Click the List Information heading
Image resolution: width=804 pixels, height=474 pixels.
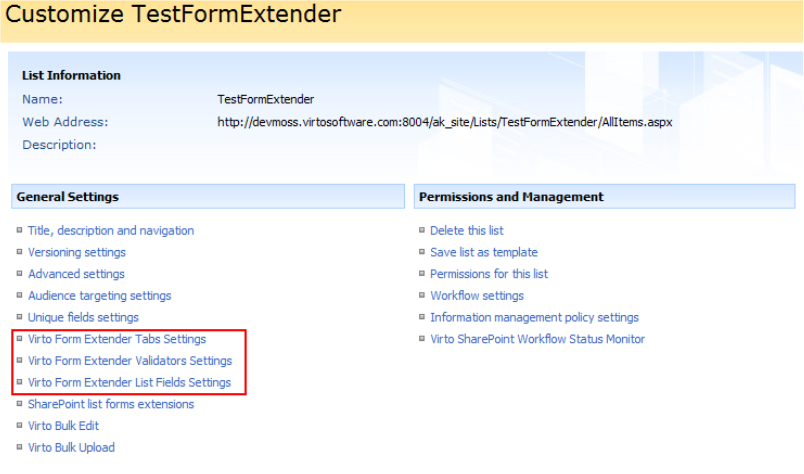[x=71, y=75]
